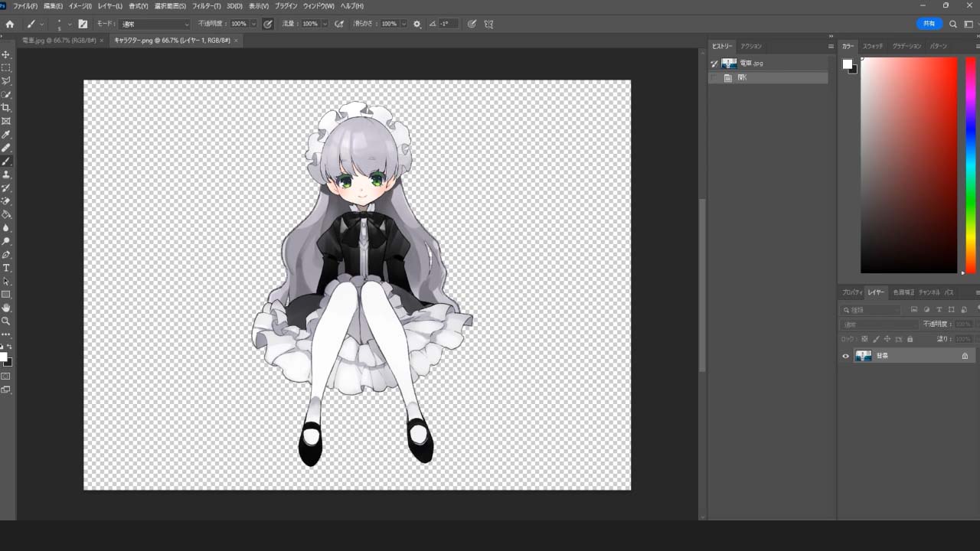The image size is (980, 551).
Task: Toggle lock image pixels brush icon
Action: point(876,339)
